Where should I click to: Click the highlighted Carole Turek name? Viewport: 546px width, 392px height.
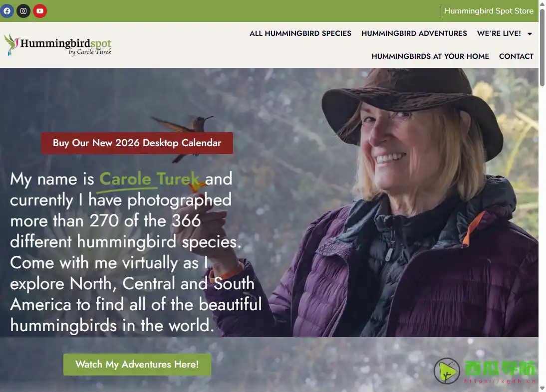click(149, 179)
